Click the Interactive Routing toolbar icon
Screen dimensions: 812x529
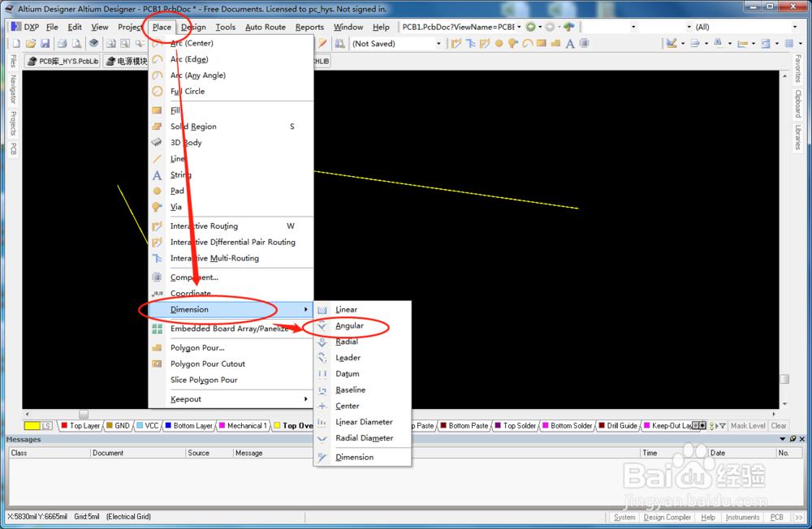click(x=456, y=44)
